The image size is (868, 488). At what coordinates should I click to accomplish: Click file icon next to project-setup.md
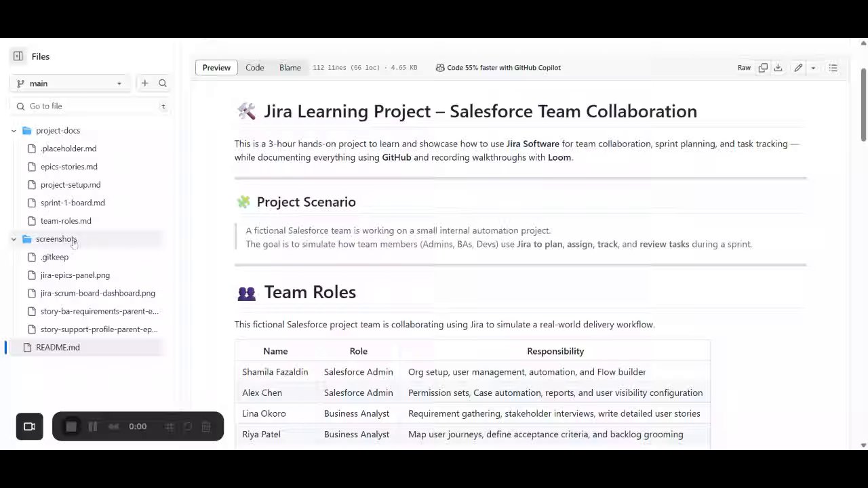[x=32, y=185]
